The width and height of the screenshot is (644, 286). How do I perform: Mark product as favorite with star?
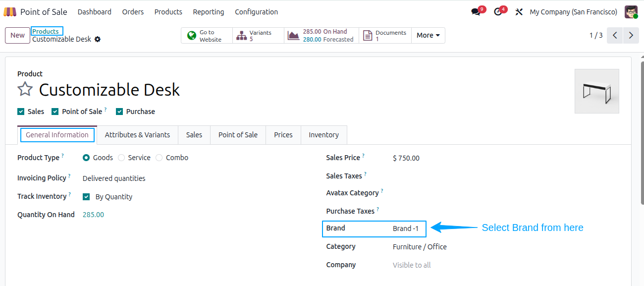tap(25, 89)
